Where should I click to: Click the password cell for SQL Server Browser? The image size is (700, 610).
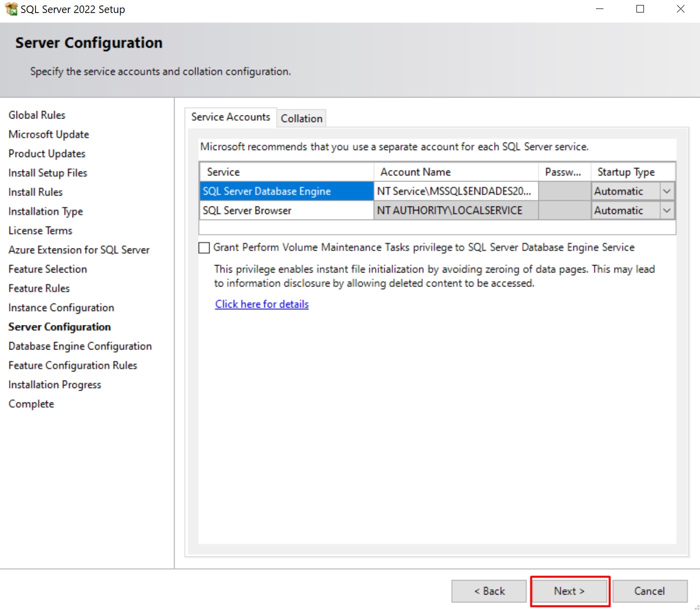565,210
